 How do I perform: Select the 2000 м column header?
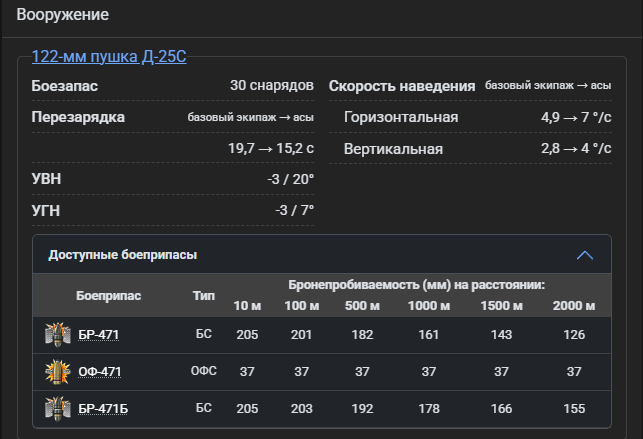pos(574,306)
